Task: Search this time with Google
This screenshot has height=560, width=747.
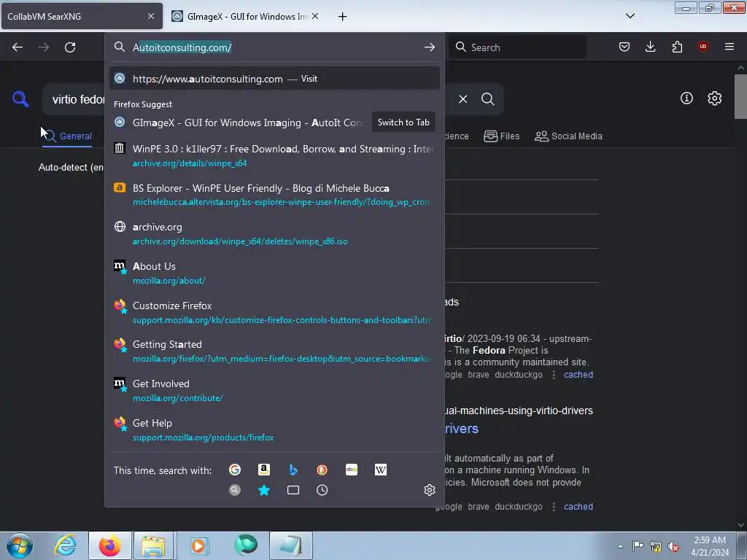Action: (x=235, y=470)
